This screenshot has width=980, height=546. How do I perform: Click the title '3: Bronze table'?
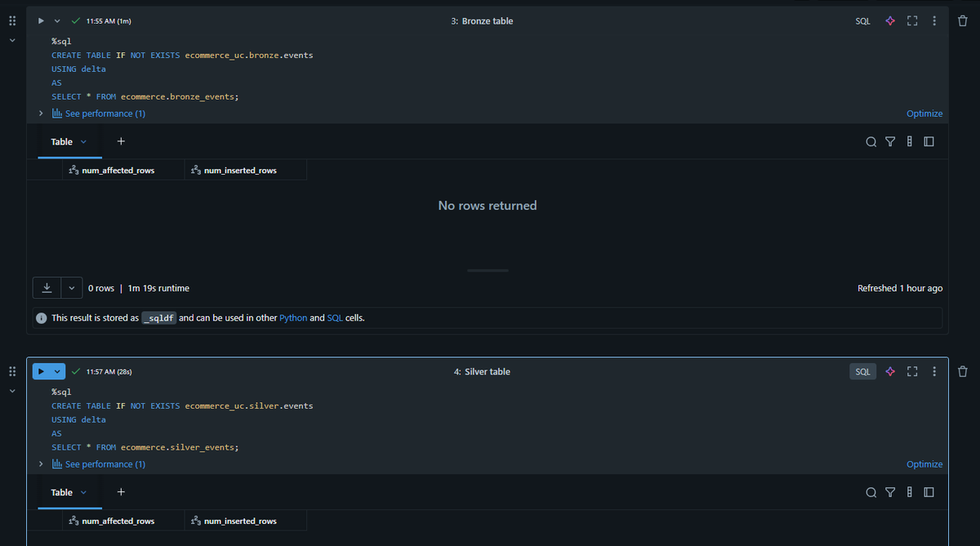pos(482,20)
